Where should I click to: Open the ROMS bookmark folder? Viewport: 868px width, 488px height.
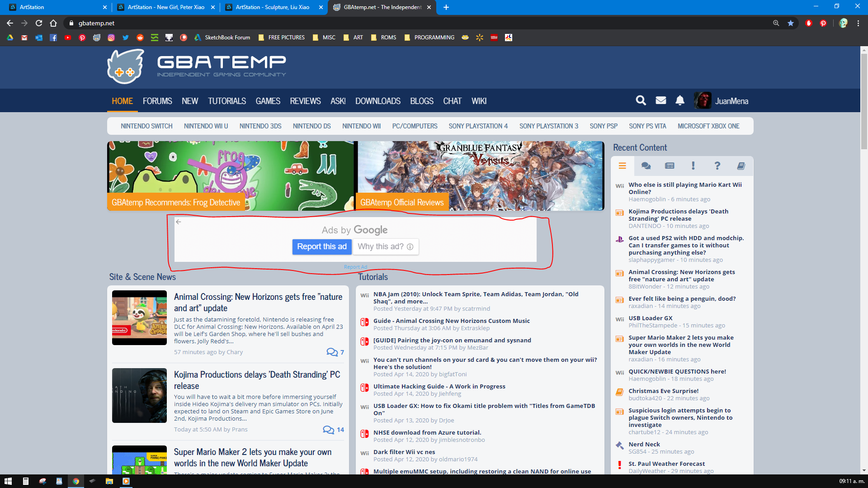(383, 38)
